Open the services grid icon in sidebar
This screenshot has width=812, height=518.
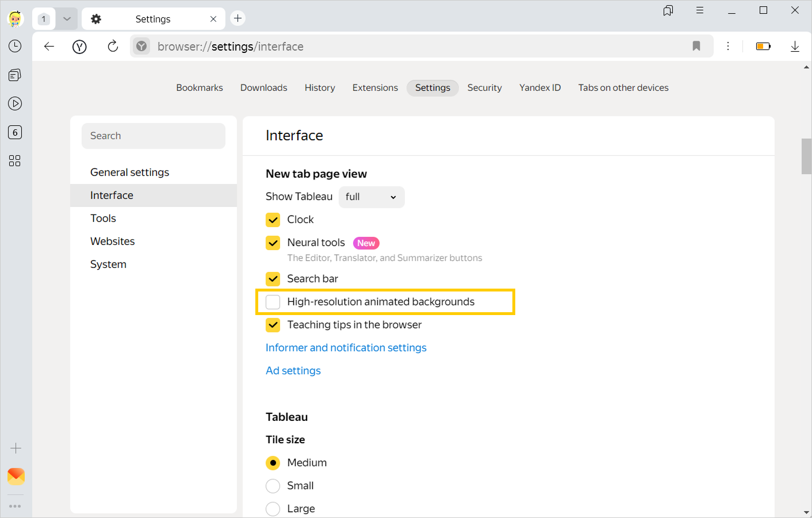[x=15, y=161]
